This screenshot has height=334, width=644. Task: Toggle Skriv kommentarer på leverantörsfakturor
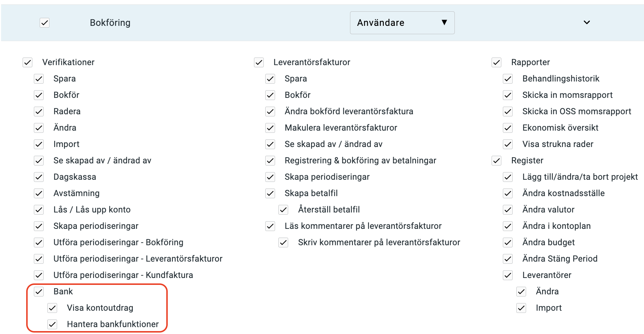coord(283,242)
